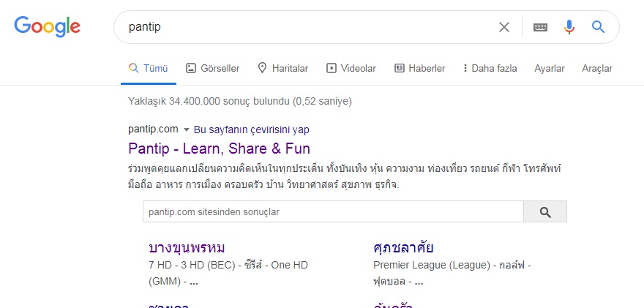Click the pantip.com URL text

tap(153, 129)
